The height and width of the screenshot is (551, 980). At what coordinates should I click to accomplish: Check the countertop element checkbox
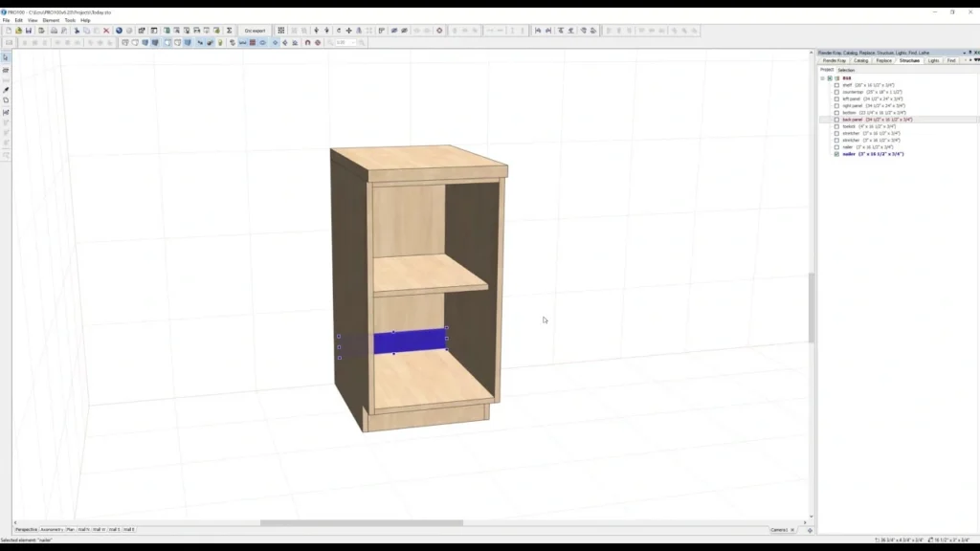[x=836, y=92]
